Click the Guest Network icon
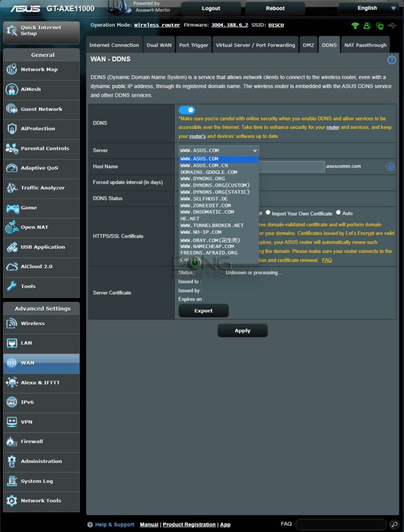This screenshot has height=532, width=404. (x=12, y=109)
